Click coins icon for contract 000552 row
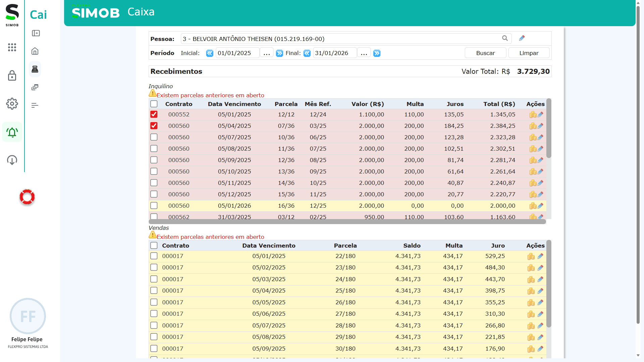This screenshot has height=362, width=644. [x=533, y=115]
